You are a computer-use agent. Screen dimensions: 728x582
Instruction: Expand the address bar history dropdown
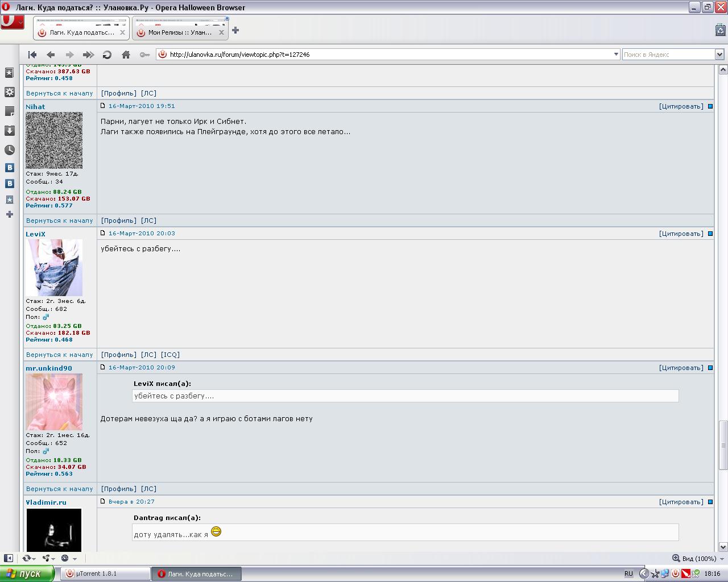(615, 55)
